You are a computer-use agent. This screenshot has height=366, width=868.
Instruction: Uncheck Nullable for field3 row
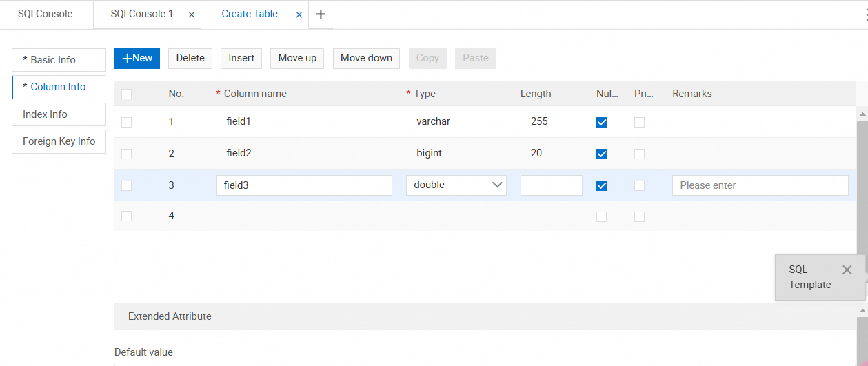[601, 185]
